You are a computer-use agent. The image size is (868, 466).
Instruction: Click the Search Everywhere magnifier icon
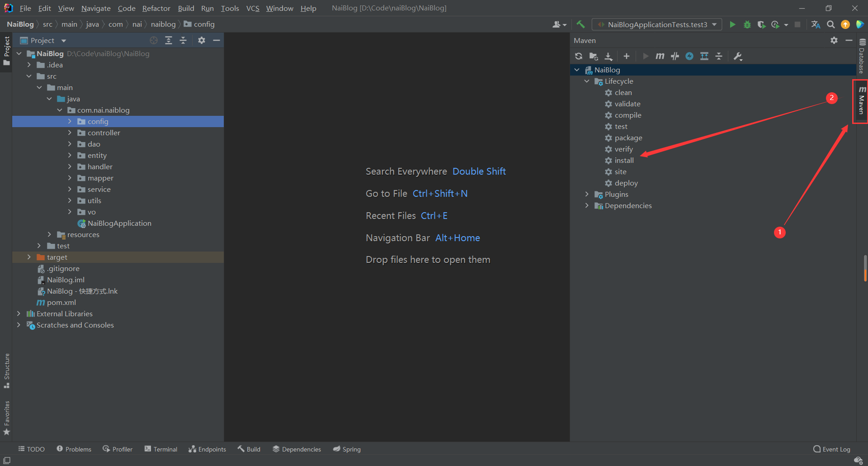[830, 24]
